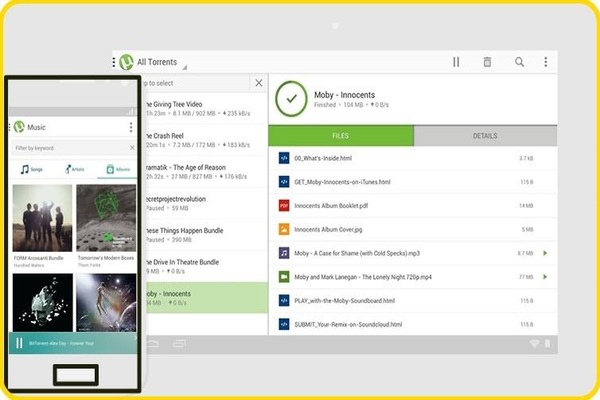The image size is (600, 400).
Task: Open the tablet overflow menu (three dots)
Action: click(546, 62)
